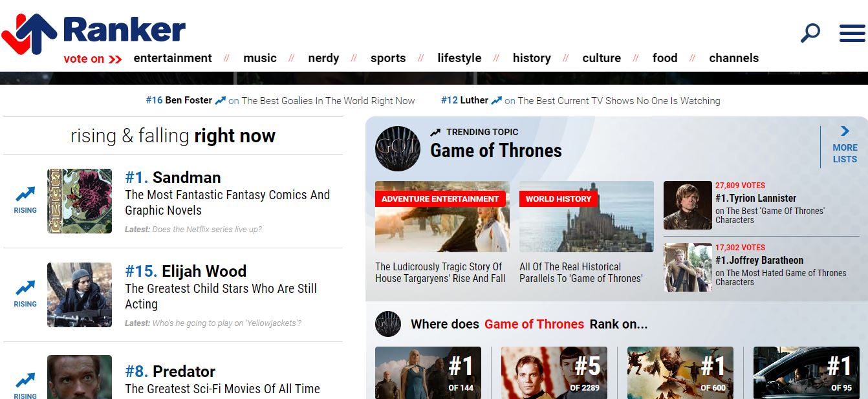Open 'The Best Goalies In The World Right Now'

(x=328, y=100)
